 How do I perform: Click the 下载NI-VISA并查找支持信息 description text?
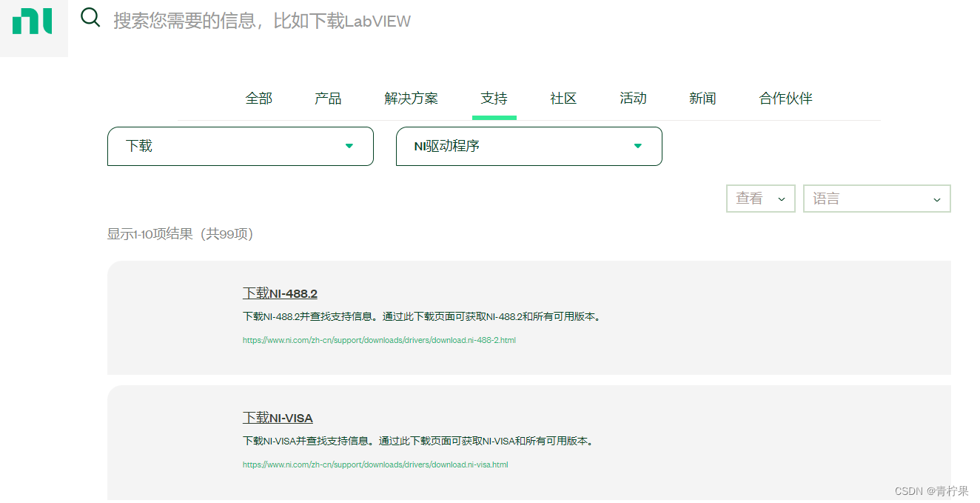419,441
